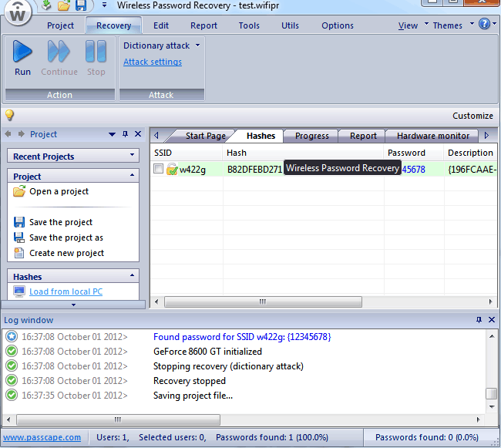The width and height of the screenshot is (501, 448).
Task: Expand the side panel bottom chevron
Action: (x=73, y=305)
